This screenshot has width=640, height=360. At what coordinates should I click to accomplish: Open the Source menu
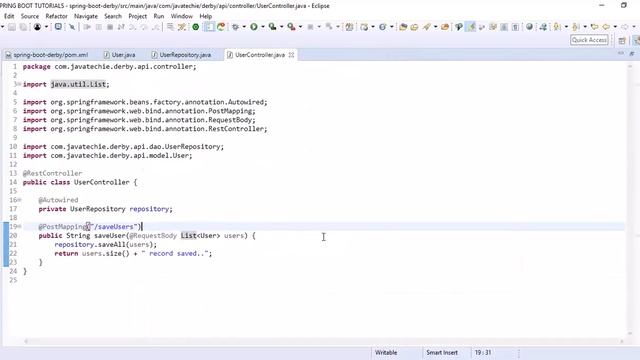(x=30, y=16)
